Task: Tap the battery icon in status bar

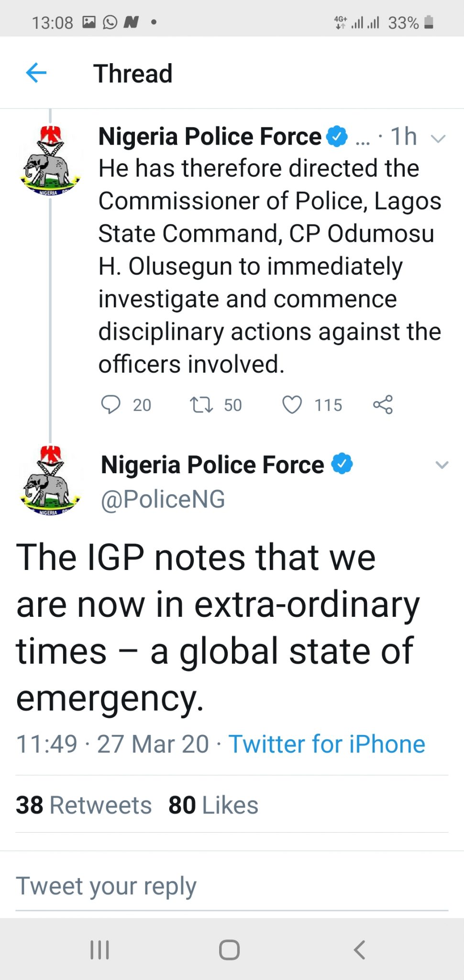Action: tap(429, 22)
